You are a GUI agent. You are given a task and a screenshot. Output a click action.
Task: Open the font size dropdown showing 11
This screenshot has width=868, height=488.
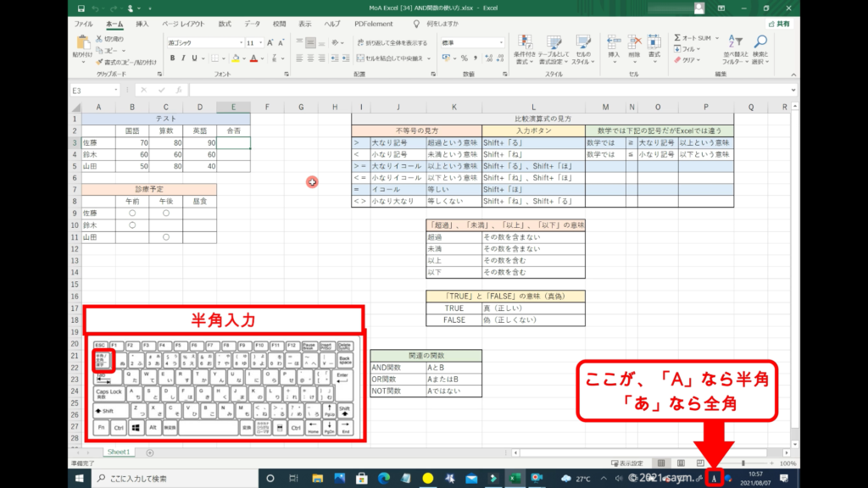point(254,42)
